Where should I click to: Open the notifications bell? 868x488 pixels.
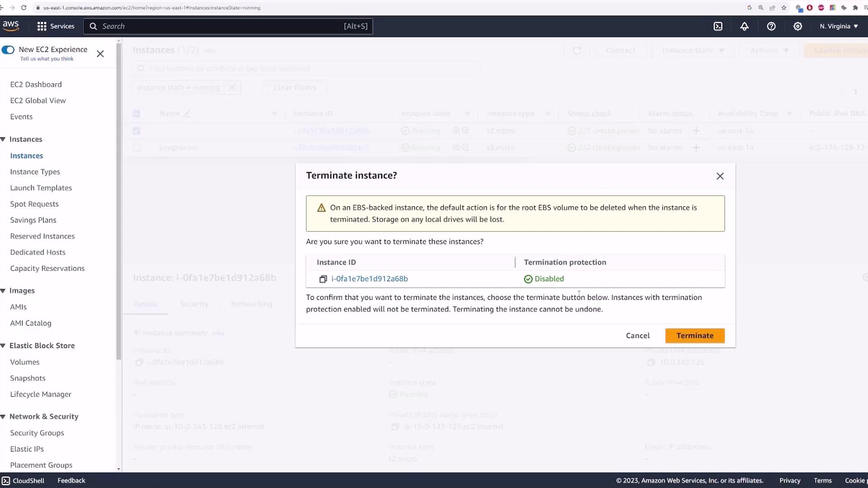click(x=744, y=26)
